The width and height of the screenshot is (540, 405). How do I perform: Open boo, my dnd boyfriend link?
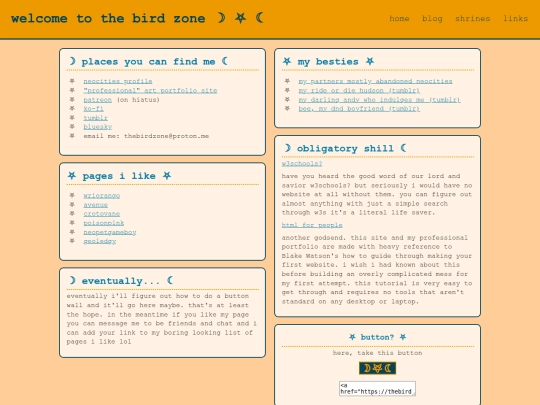359,109
